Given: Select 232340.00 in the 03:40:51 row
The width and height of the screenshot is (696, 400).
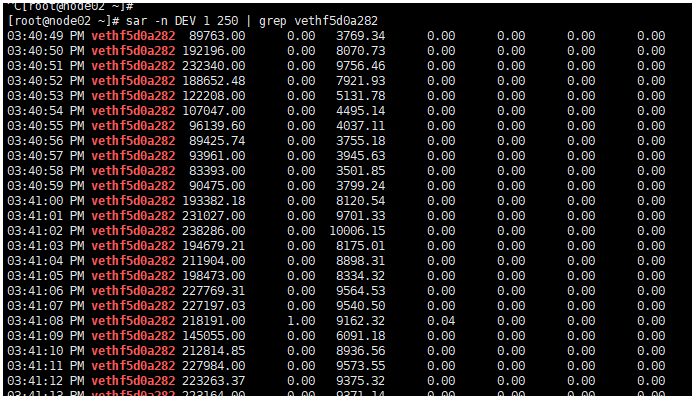Looking at the screenshot, I should tap(214, 66).
